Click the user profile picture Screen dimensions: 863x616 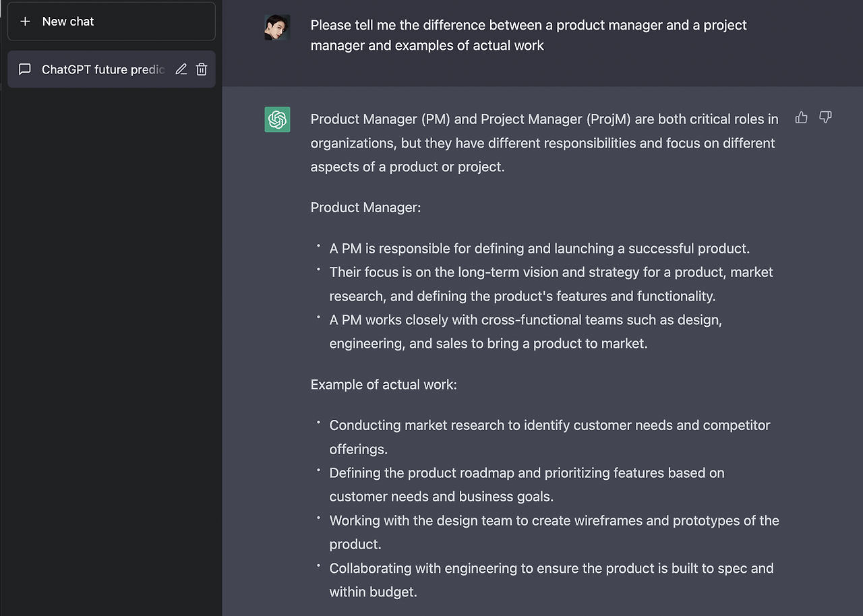(277, 28)
